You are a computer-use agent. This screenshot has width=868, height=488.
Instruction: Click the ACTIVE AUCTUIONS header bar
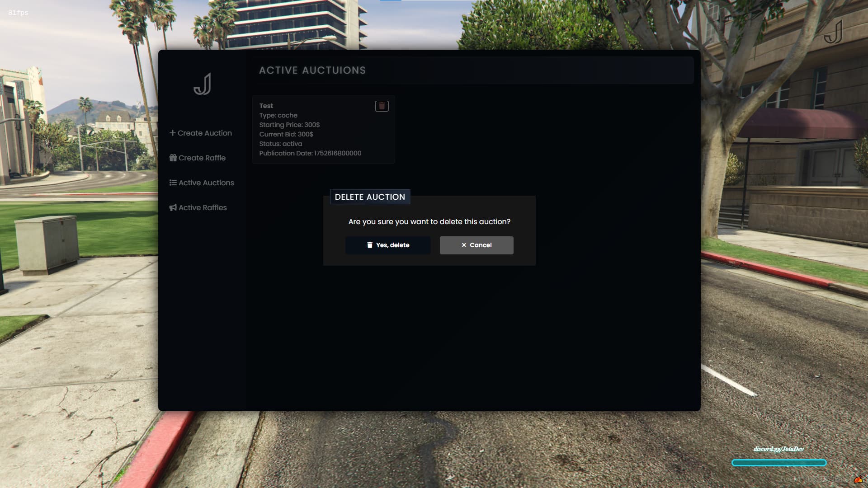pos(470,70)
